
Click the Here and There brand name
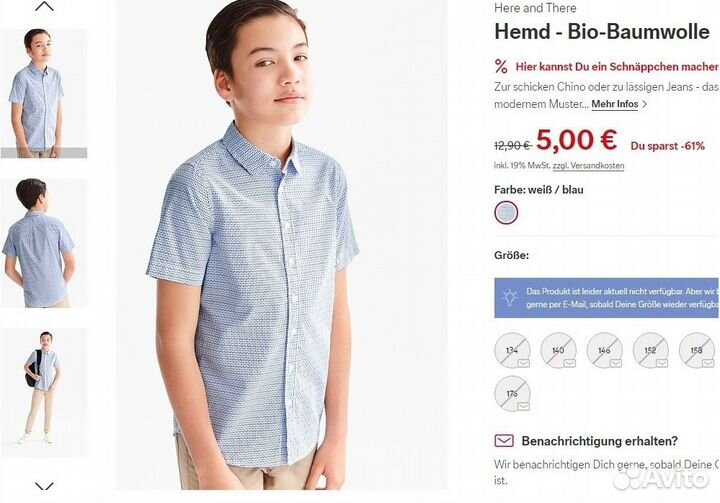[x=535, y=8]
